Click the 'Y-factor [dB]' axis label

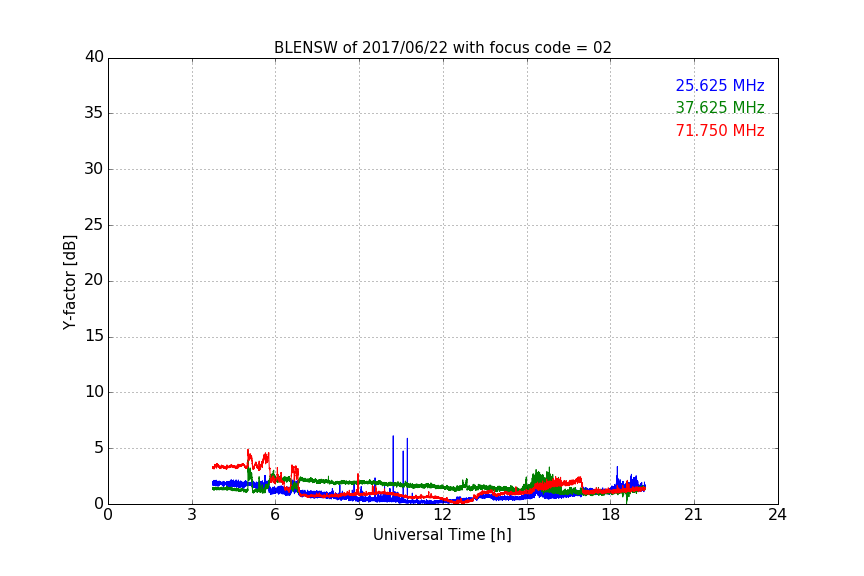coord(69,282)
